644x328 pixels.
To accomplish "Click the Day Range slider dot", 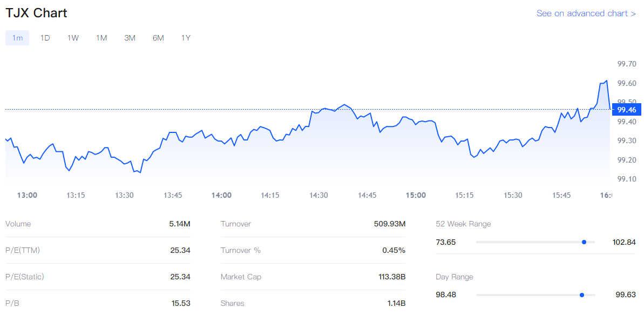I will [581, 295].
